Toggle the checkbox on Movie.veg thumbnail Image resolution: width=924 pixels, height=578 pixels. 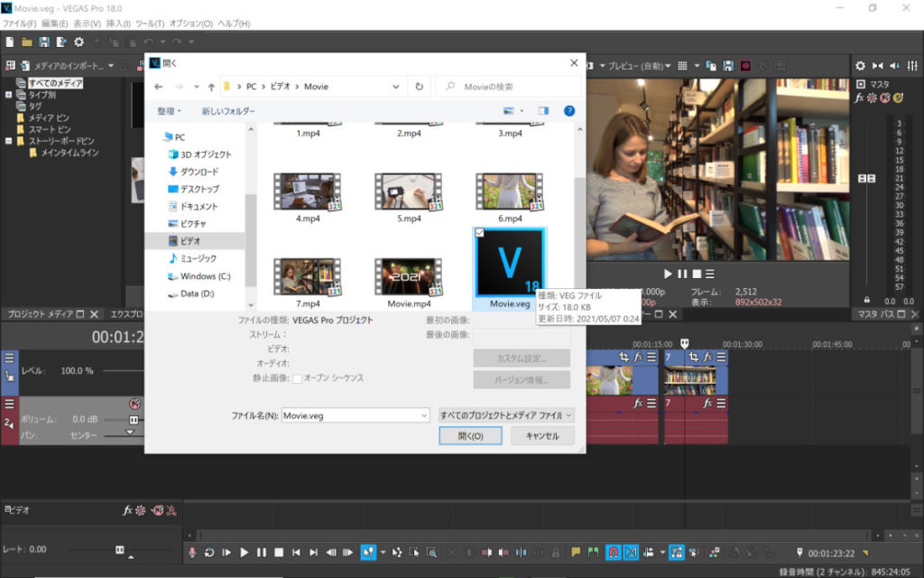(x=479, y=233)
